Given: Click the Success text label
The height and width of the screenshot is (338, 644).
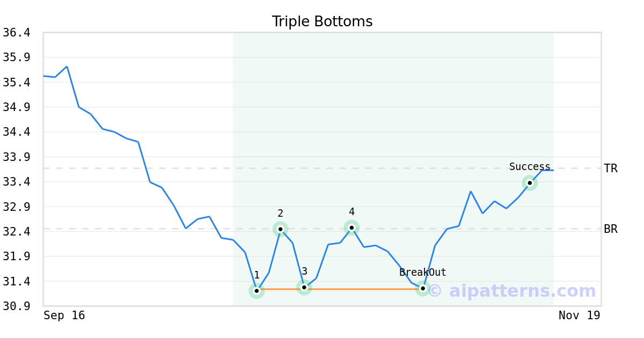Looking at the screenshot, I should 530,167.
